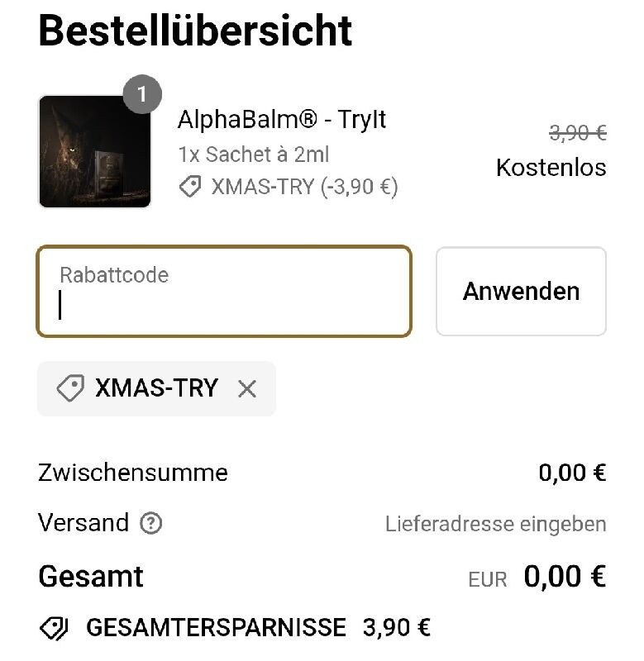
Task: Remove the XMAS-TRY discount code
Action: click(x=247, y=388)
